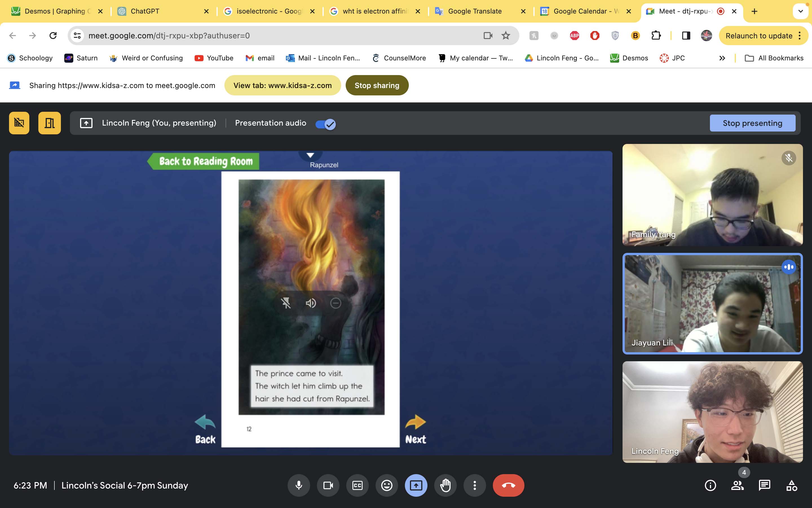Open the emoji reactions panel
Viewport: 812px width, 508px height.
click(387, 485)
